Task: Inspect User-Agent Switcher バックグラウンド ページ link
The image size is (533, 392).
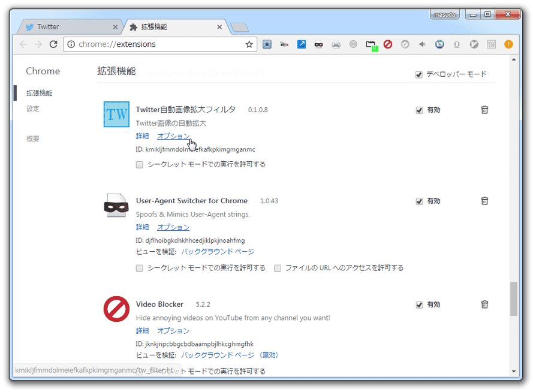Action: 218,251
